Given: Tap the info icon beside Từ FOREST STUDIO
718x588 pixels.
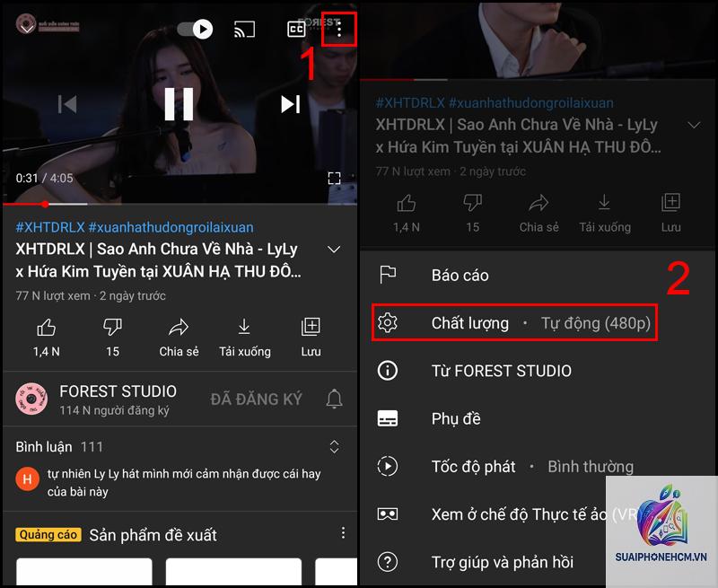Looking at the screenshot, I should tap(388, 371).
